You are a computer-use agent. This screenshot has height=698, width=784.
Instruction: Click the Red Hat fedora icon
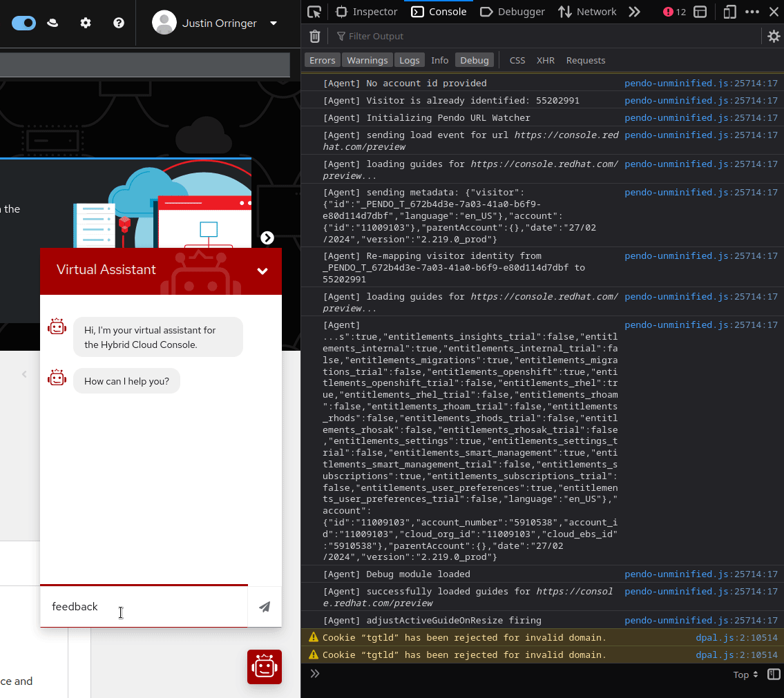[52, 23]
